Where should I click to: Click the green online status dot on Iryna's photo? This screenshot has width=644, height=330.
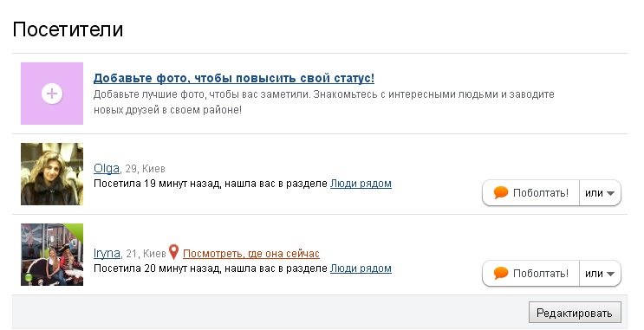click(29, 278)
